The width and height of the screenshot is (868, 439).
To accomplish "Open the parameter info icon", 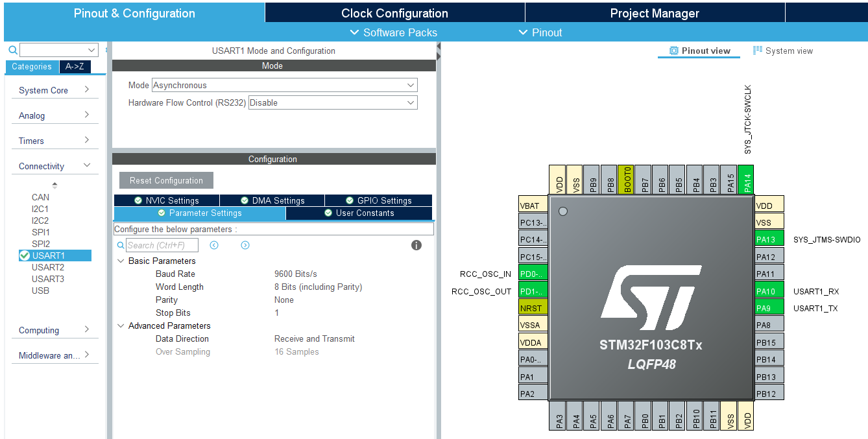I will click(x=416, y=245).
